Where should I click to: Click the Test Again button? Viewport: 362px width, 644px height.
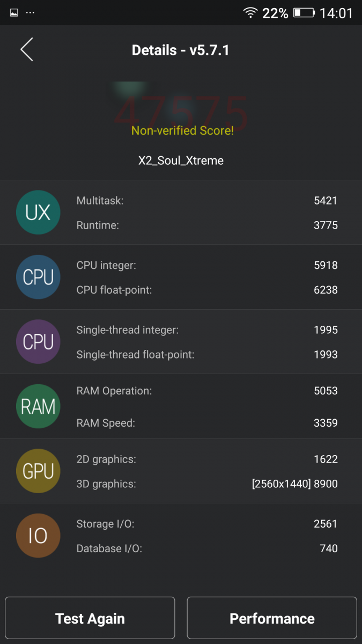pyautogui.click(x=90, y=618)
